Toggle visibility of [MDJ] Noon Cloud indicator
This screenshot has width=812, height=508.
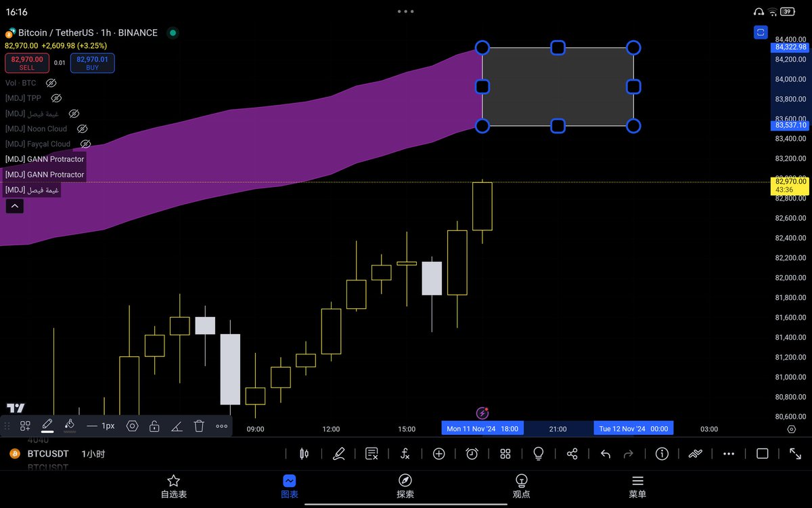[82, 129]
